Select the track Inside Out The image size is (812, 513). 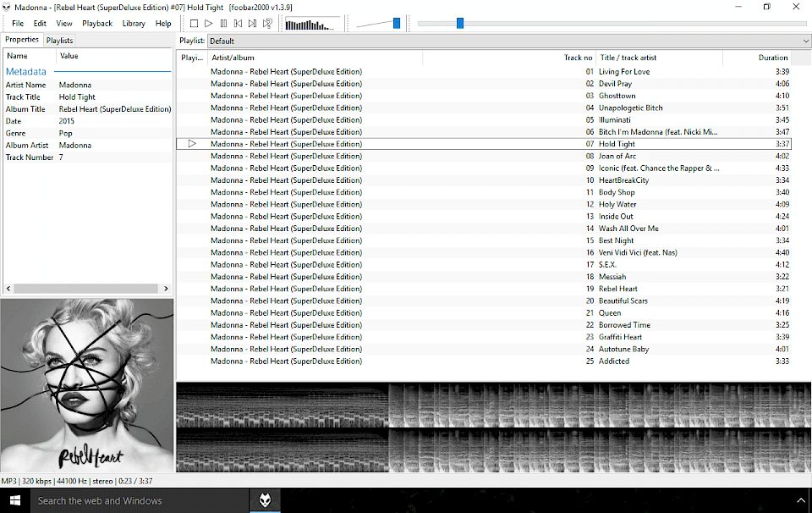(484, 216)
